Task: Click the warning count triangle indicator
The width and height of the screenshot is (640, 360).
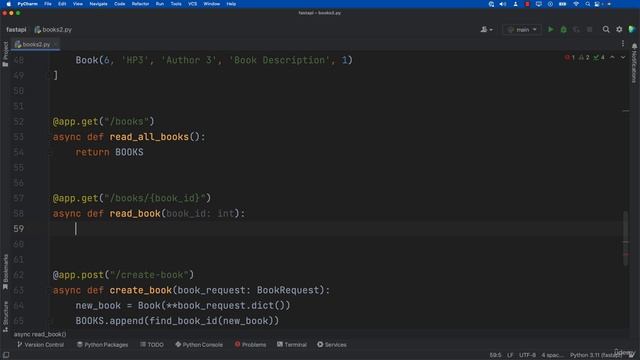Action: tap(584, 58)
